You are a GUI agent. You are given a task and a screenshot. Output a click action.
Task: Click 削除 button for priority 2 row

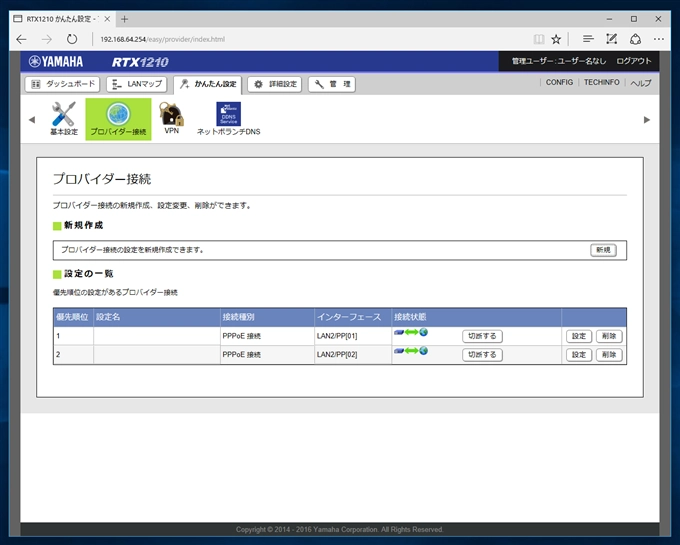click(x=609, y=355)
